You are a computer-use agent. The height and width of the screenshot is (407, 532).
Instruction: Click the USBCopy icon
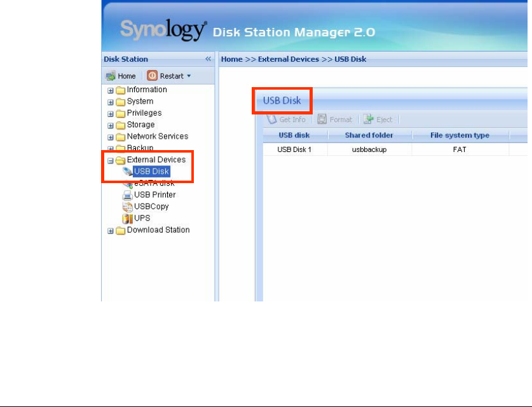pyautogui.click(x=127, y=207)
